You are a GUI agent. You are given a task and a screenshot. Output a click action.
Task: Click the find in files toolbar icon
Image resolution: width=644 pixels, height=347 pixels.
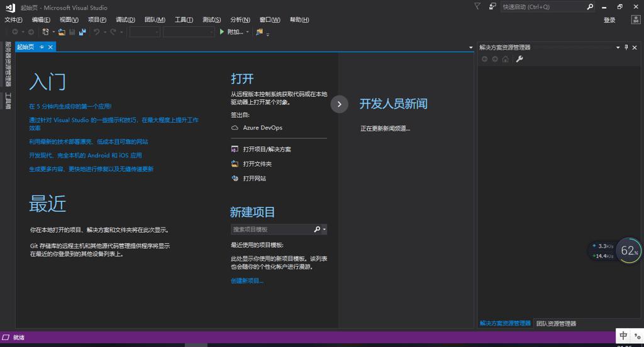pos(259,31)
